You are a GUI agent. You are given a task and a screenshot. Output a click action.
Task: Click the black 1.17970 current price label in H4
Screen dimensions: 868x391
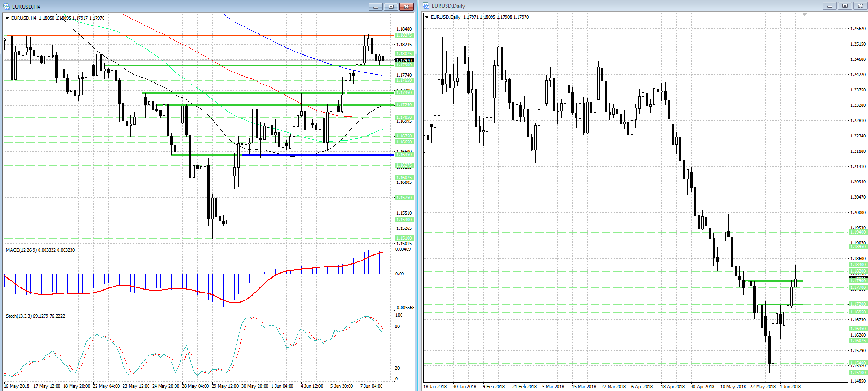coord(403,60)
